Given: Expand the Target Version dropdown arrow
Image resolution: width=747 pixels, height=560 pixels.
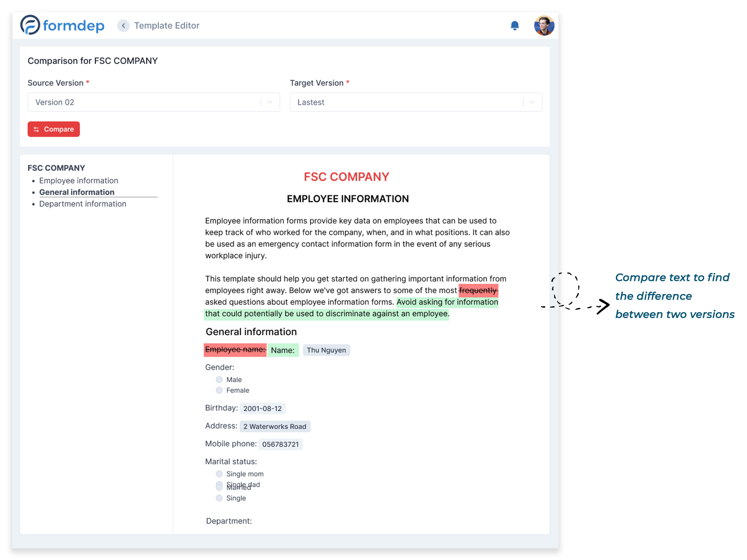Looking at the screenshot, I should (x=531, y=102).
